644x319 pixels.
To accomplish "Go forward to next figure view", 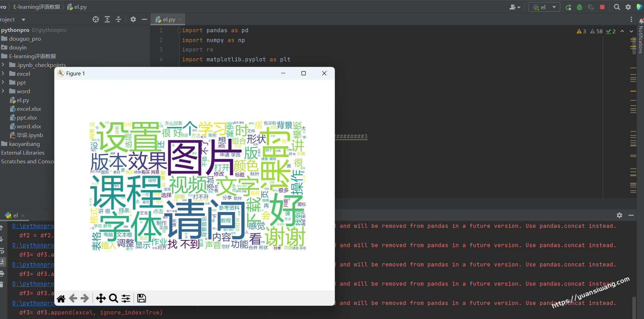I will (x=84, y=298).
